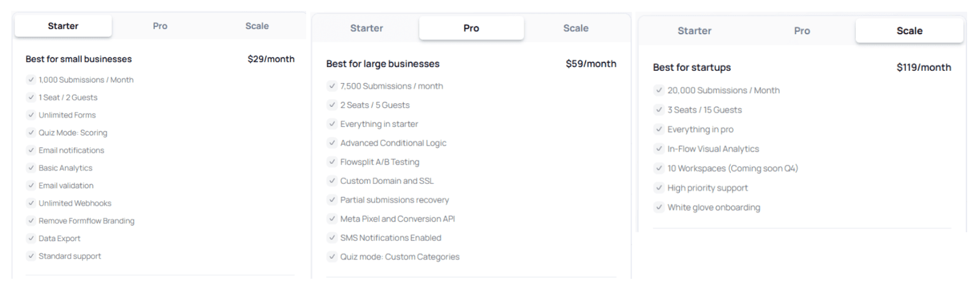Click the checkmark next to Flowsplit A/B Testing
This screenshot has width=980, height=290.
tap(332, 162)
